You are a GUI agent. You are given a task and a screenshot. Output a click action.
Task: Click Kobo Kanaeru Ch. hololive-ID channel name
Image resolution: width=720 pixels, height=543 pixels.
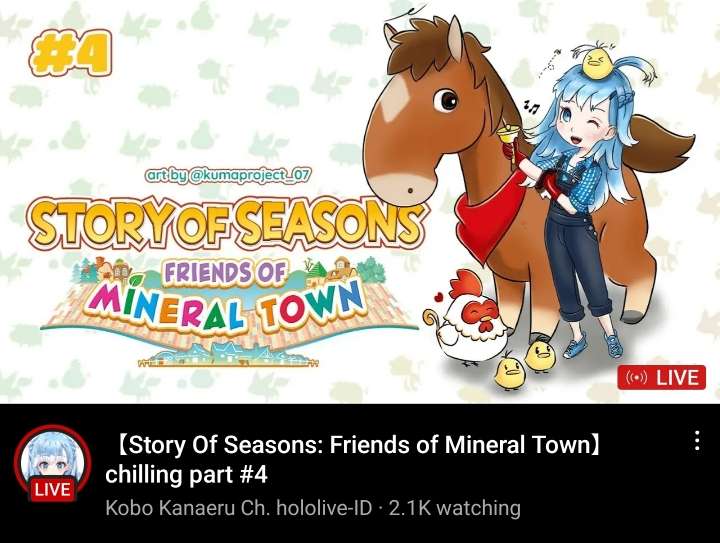coord(238,508)
